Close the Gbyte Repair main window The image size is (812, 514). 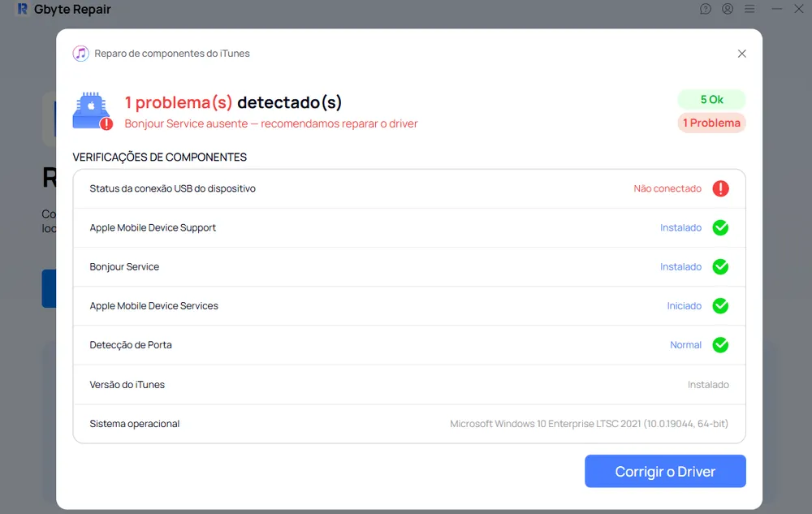798,9
